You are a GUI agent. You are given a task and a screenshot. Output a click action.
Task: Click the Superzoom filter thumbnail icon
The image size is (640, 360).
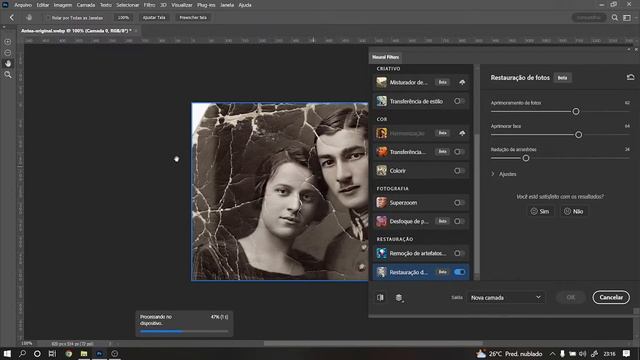click(x=382, y=202)
